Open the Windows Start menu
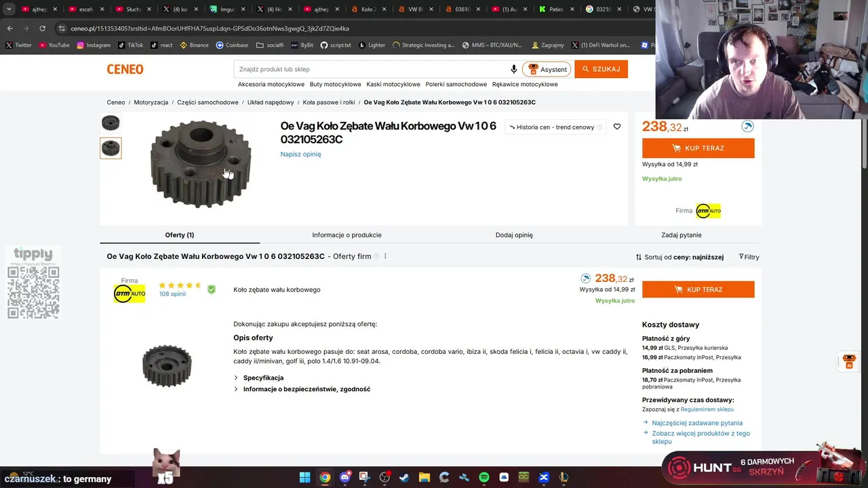Screen dimensions: 868x488 click(x=305, y=477)
